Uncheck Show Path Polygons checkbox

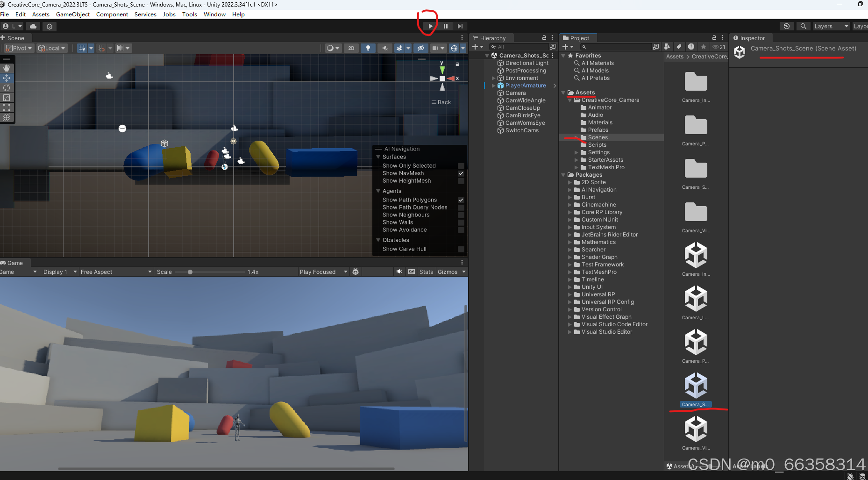[461, 200]
